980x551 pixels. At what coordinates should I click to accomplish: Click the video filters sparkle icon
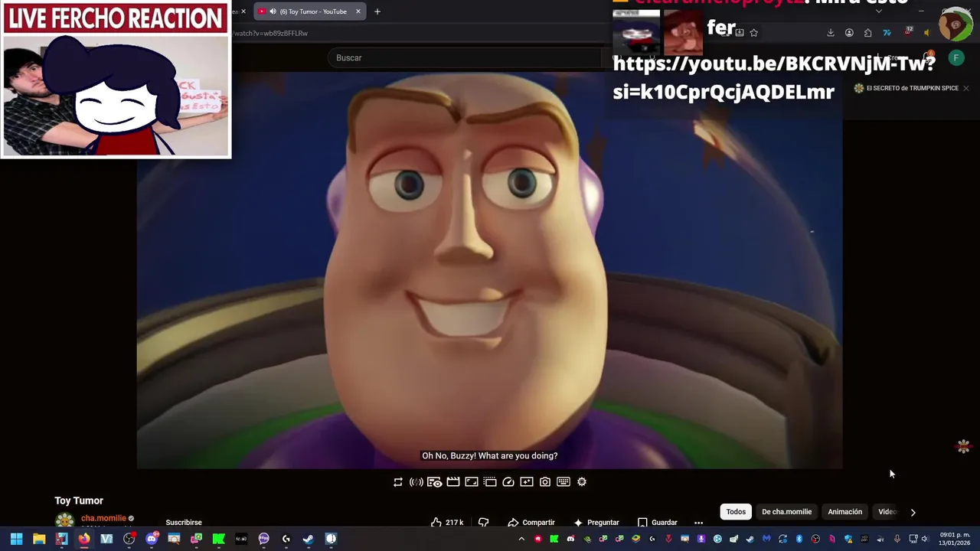coord(527,482)
